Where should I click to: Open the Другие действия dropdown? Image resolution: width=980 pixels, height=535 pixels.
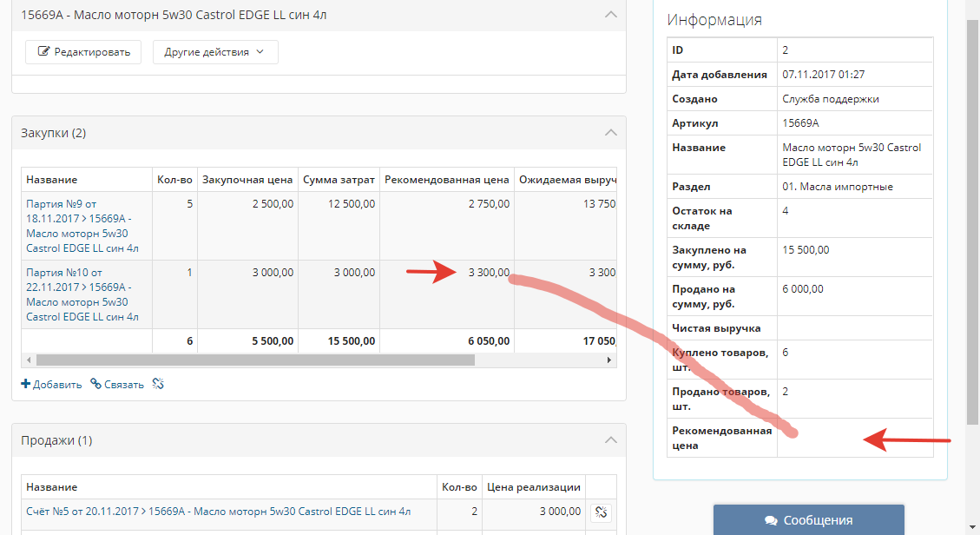click(215, 52)
